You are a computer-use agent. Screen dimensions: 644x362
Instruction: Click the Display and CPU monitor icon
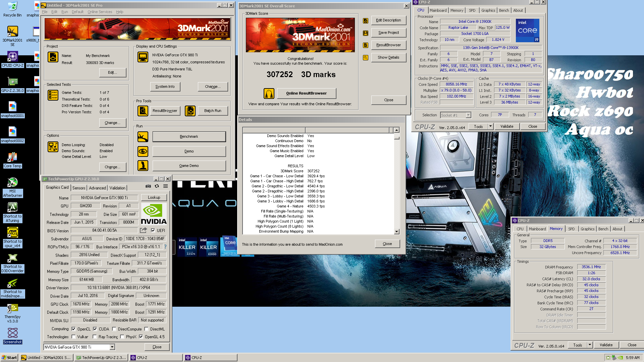click(x=143, y=57)
